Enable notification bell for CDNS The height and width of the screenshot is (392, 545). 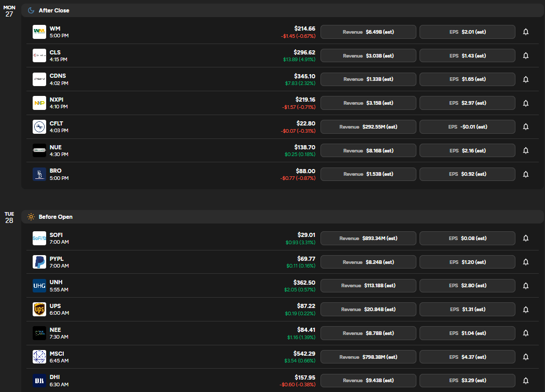(x=525, y=79)
